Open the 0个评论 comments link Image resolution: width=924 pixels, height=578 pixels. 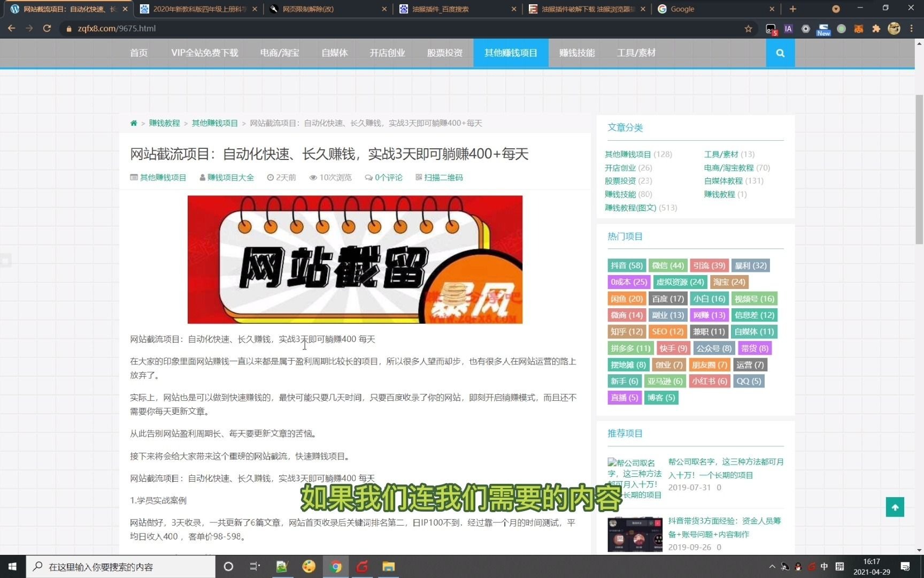(388, 178)
